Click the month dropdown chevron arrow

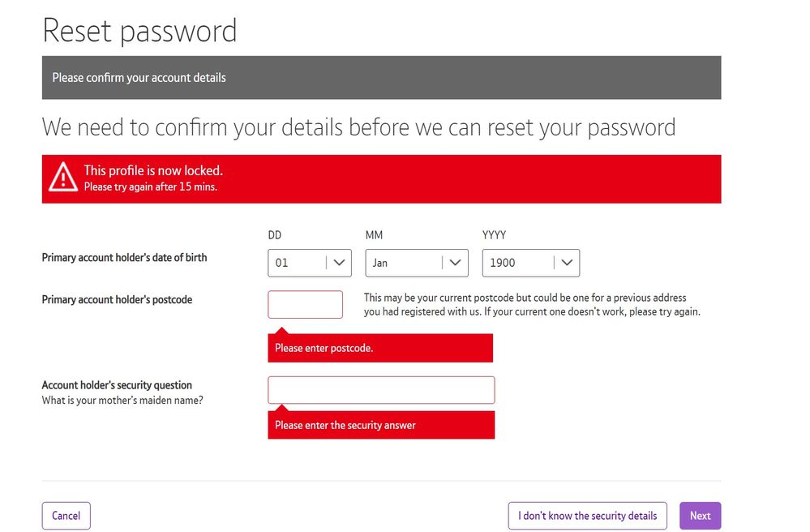tap(457, 262)
